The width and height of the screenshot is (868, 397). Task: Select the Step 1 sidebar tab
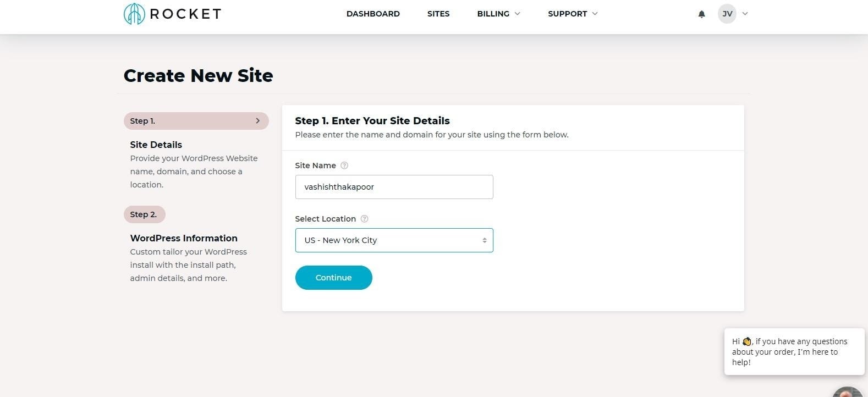[196, 121]
